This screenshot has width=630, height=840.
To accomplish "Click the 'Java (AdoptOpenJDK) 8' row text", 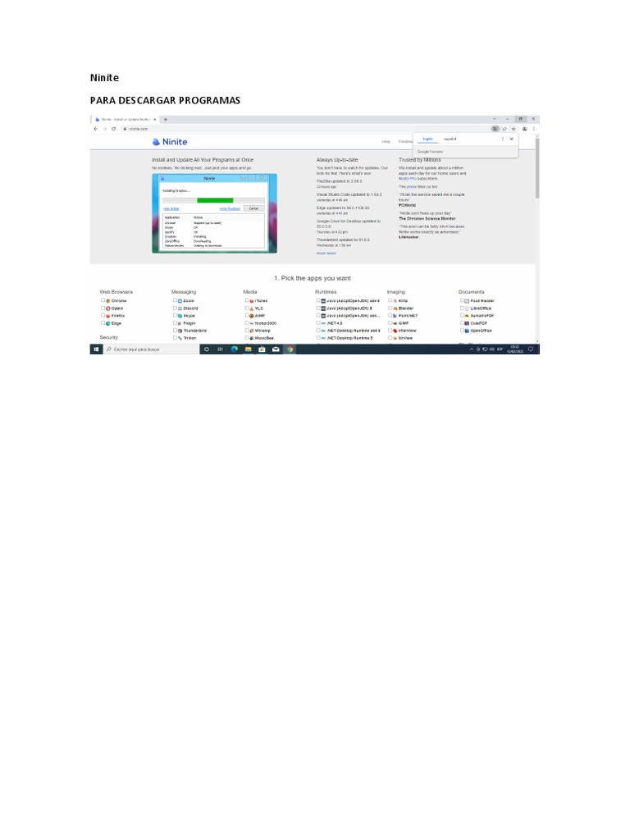I will pos(349,308).
